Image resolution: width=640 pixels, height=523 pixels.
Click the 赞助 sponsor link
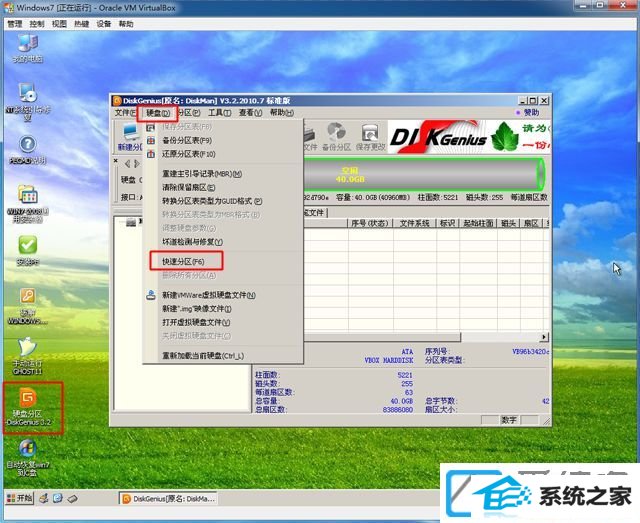coord(531,112)
